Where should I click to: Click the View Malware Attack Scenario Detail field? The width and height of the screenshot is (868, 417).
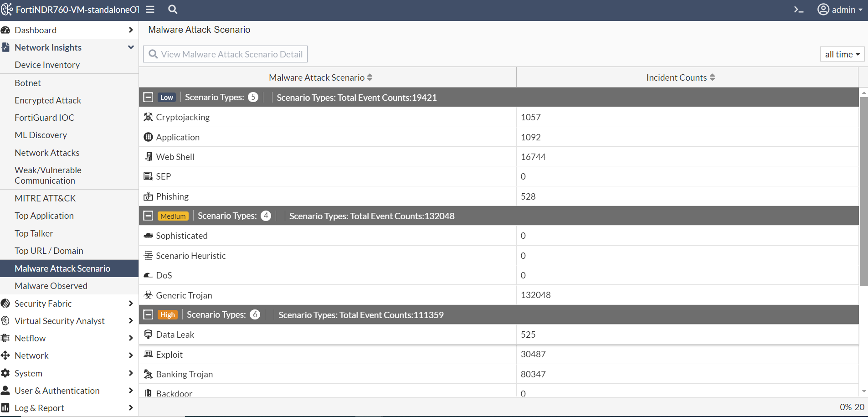tap(225, 54)
